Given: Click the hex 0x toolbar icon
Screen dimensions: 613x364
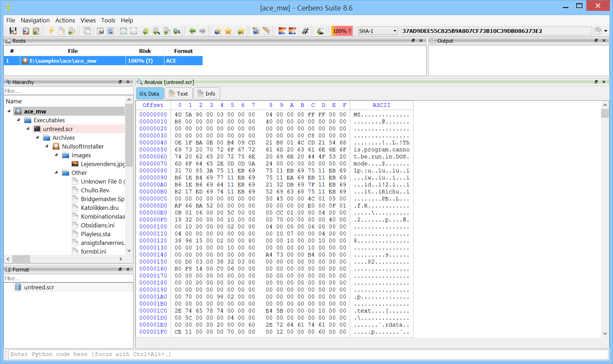Looking at the screenshot, I should (177, 31).
